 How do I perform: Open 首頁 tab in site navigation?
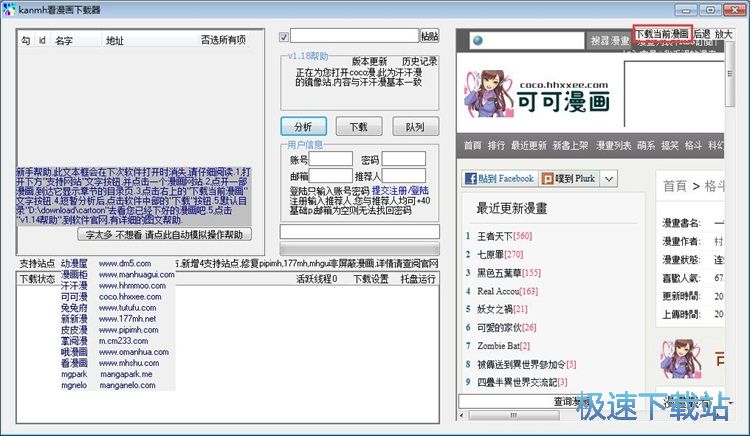473,145
